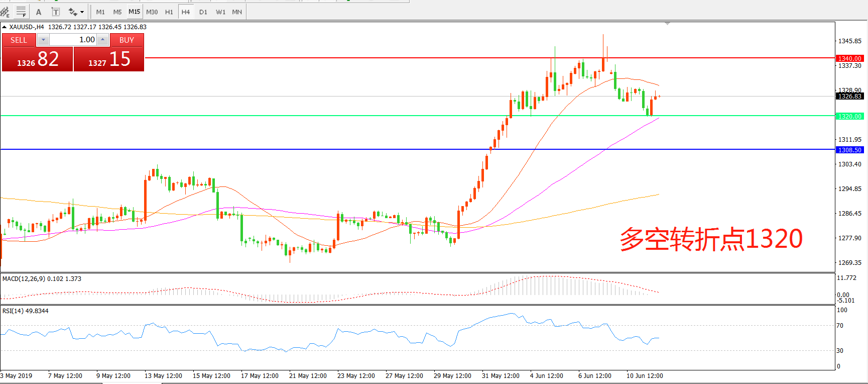Open the arrows tool dropdown arrow
Viewport: 868px width, 384px height.
[x=82, y=12]
